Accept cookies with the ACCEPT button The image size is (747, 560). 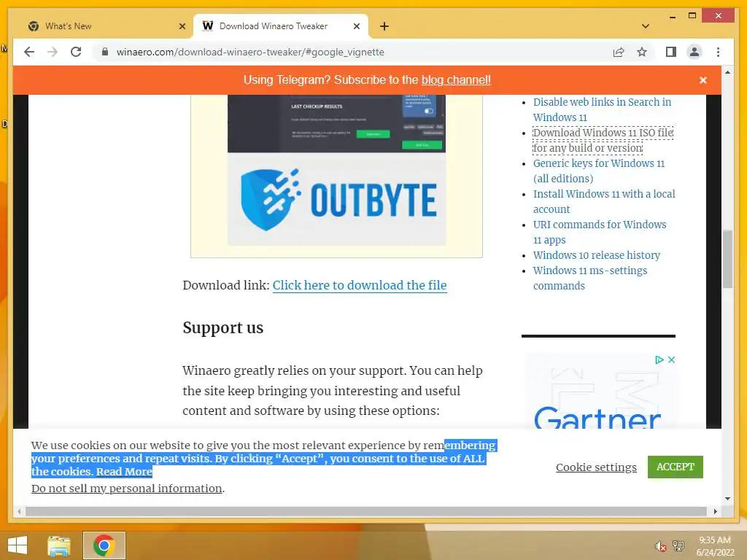click(675, 467)
